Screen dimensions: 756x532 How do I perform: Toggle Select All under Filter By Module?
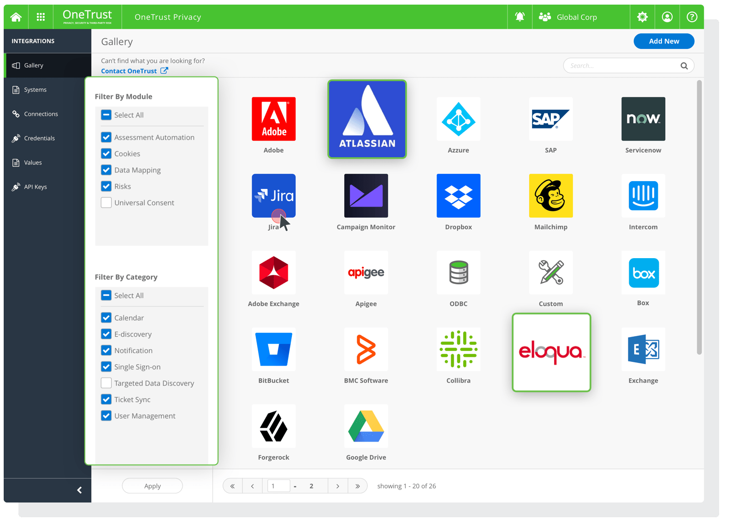click(106, 115)
